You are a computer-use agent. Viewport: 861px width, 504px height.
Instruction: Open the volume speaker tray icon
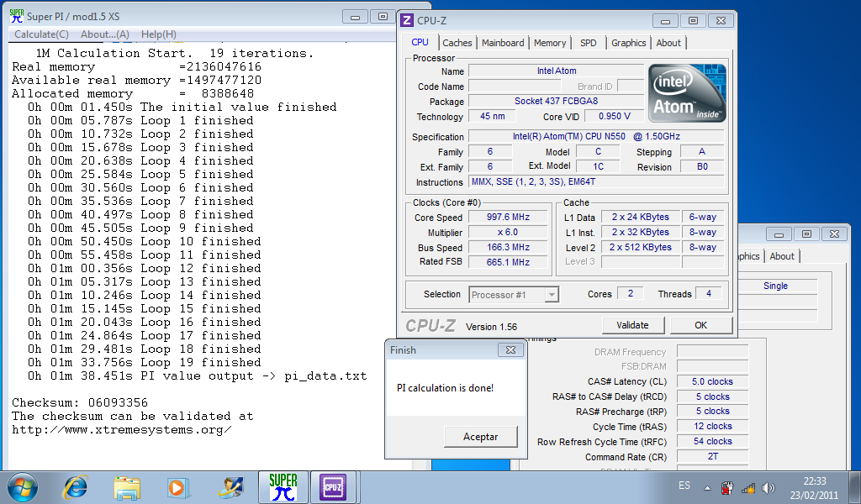pyautogui.click(x=769, y=487)
